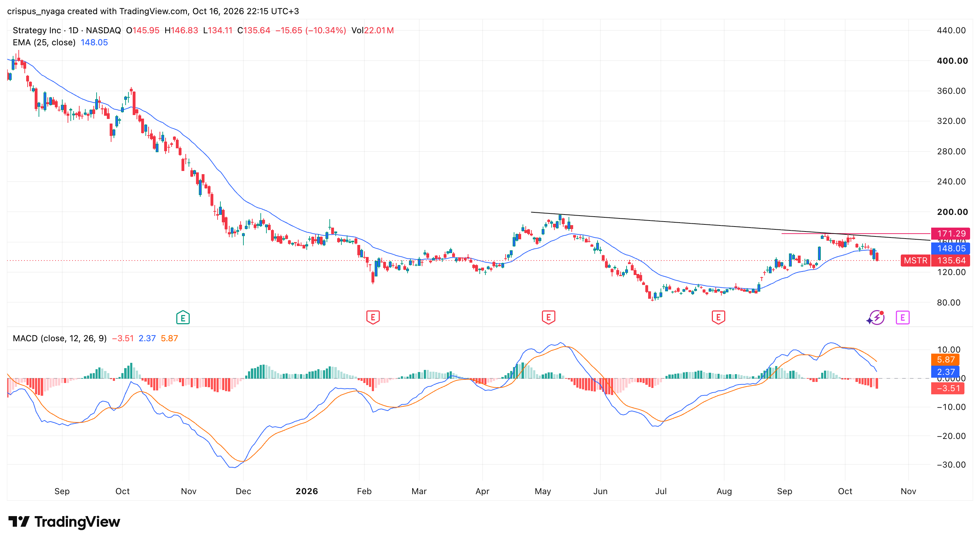Click the −15.65 (−10.34%) change value

coord(310,30)
